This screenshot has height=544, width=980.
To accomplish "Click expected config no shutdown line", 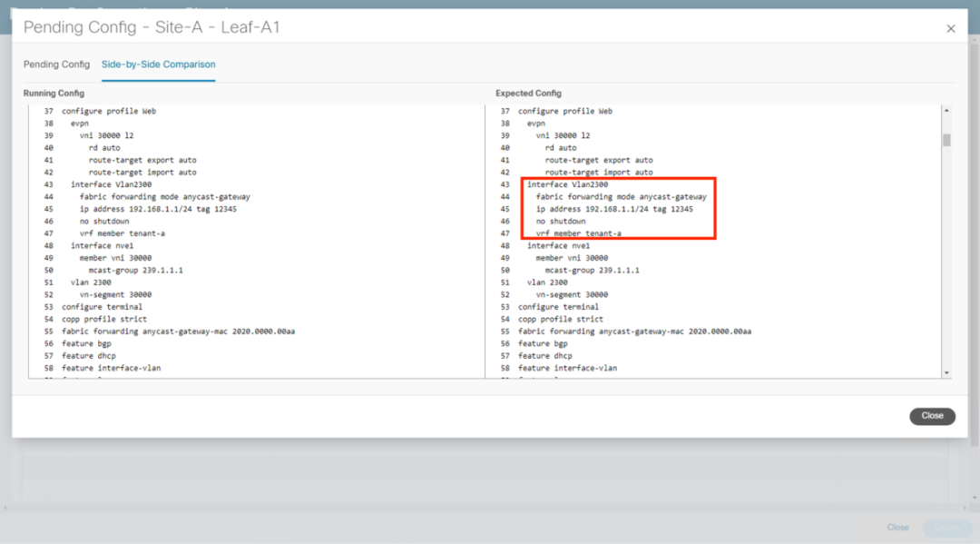I will (x=561, y=222).
